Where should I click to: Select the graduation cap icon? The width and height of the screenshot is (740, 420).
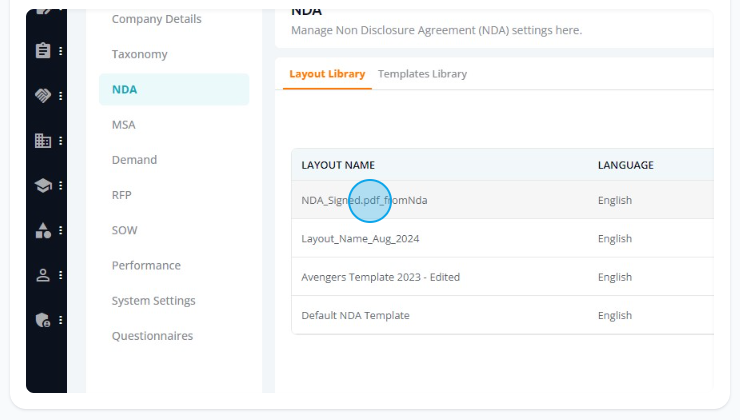pos(43,185)
